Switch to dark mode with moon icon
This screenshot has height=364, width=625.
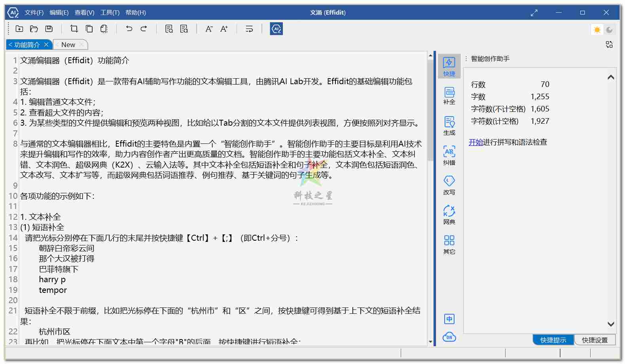(x=609, y=30)
